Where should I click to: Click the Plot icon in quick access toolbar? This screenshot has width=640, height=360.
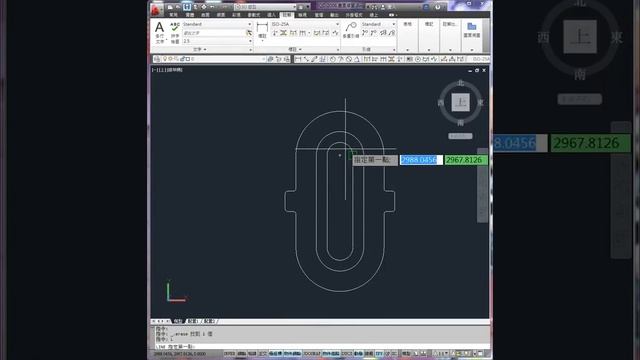(204, 7)
